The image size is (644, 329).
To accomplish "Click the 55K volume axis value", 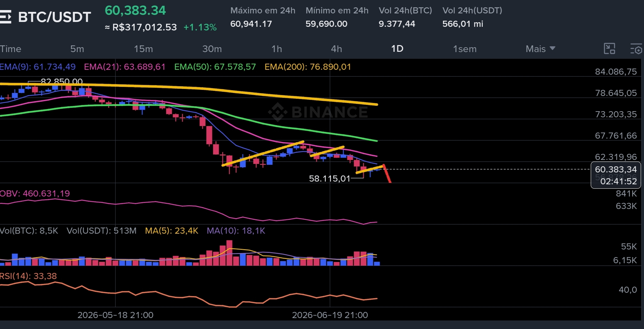I will tap(629, 246).
